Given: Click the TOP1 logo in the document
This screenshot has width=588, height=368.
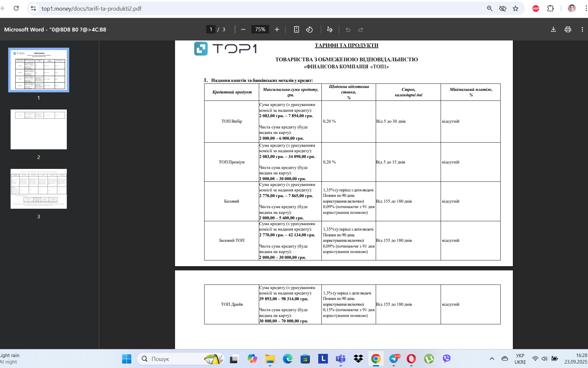Looking at the screenshot, I should (225, 48).
